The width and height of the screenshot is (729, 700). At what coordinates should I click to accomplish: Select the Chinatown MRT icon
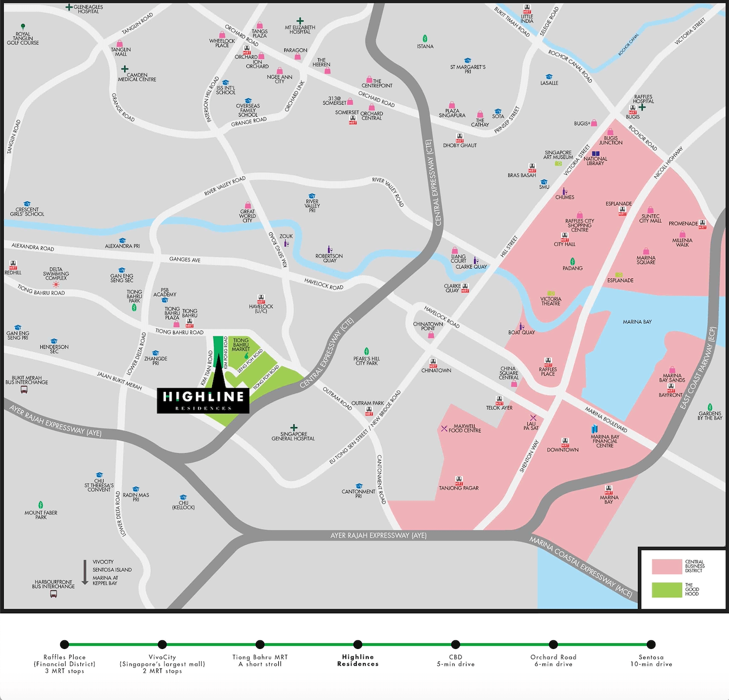tap(433, 363)
